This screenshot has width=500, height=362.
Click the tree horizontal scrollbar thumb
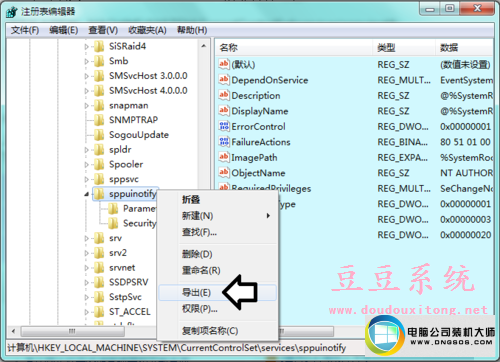pos(72,331)
